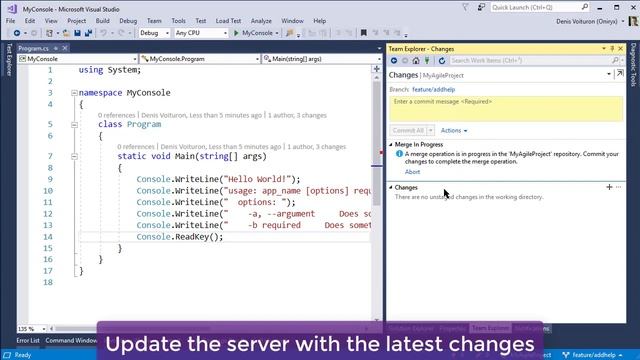Open the Team menu
The height and width of the screenshot is (360, 640).
[x=154, y=21]
